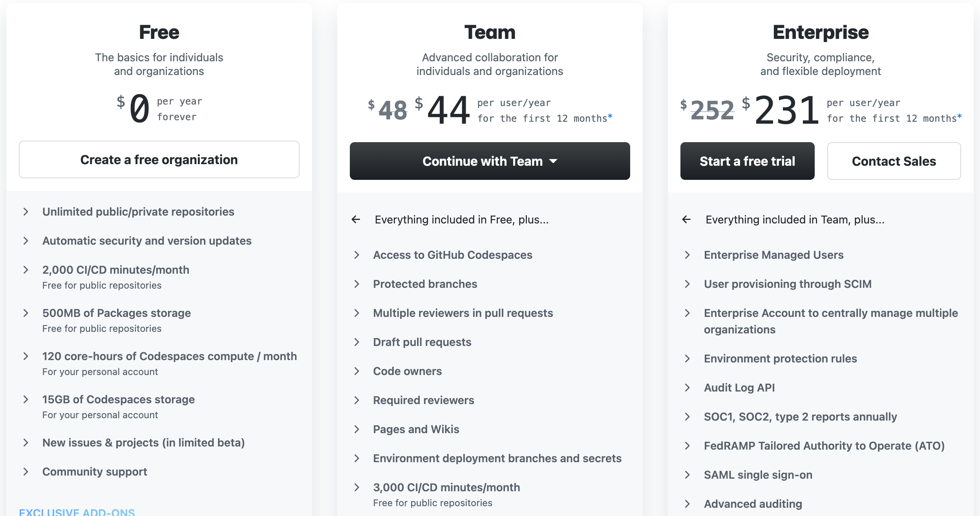Click chevron icon next to Audit Log API

[x=687, y=388]
